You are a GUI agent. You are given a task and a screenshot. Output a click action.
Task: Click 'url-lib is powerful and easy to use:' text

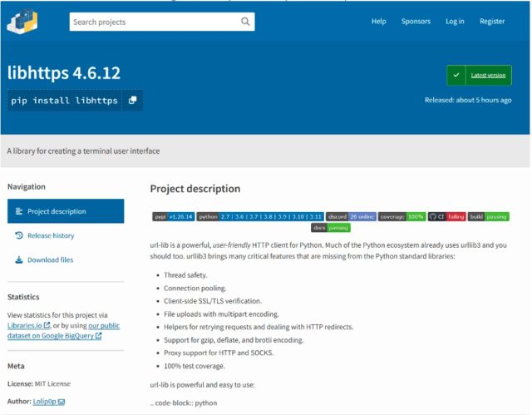202,385
